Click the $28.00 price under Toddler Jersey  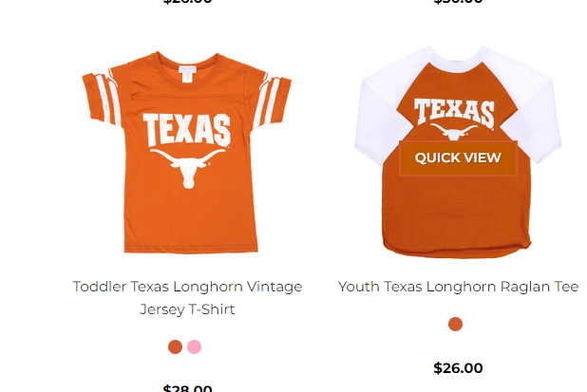[x=187, y=388]
